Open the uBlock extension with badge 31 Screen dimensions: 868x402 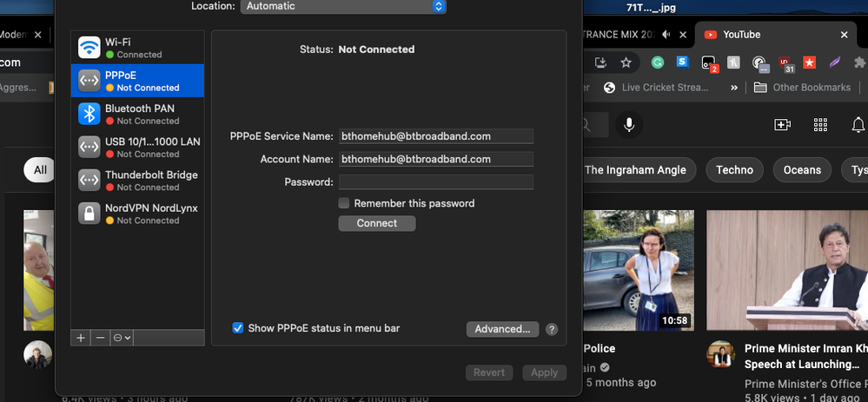[785, 63]
